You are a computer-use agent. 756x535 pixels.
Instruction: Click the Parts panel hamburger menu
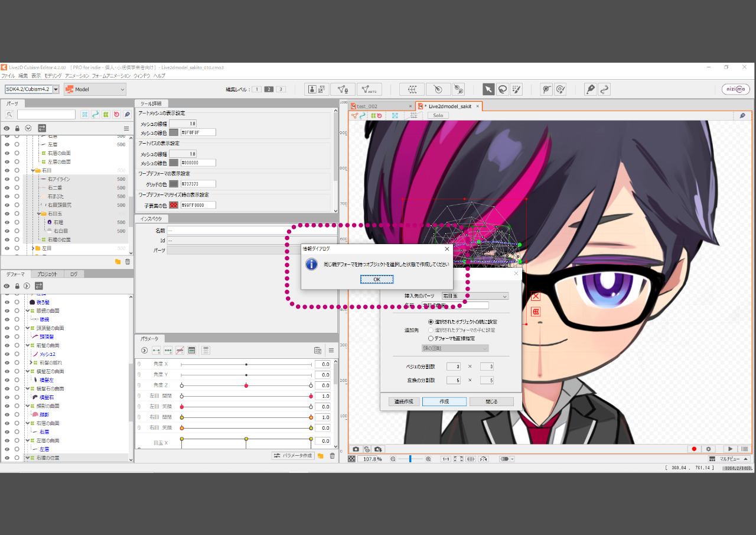[126, 128]
